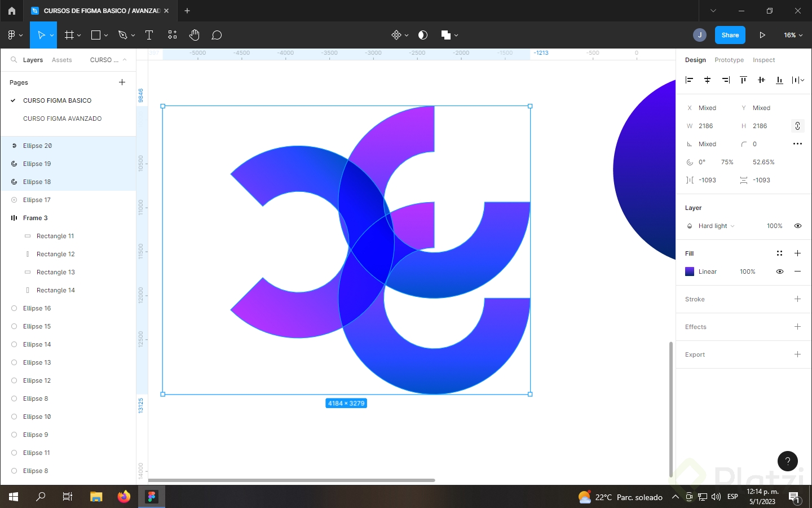Hide the linear gradient fill
812x508 pixels.
(x=780, y=271)
